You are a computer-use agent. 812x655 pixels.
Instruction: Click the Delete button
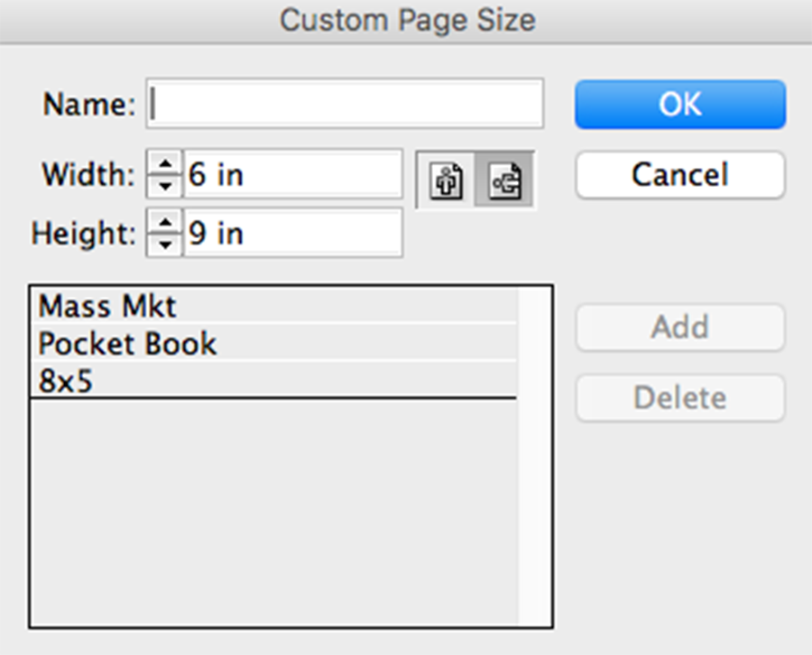pyautogui.click(x=679, y=398)
